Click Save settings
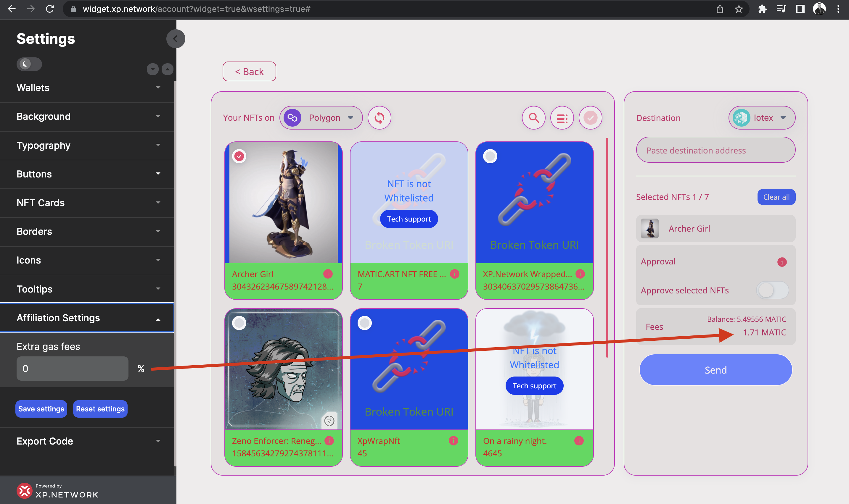 [41, 409]
